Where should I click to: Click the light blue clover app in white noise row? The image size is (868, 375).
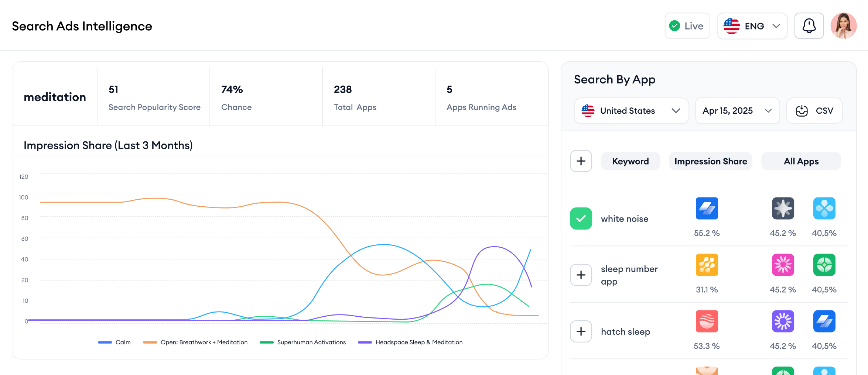824,208
